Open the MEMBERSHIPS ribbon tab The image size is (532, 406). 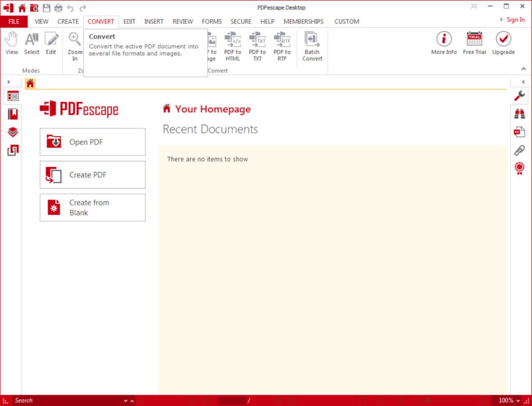coord(303,21)
